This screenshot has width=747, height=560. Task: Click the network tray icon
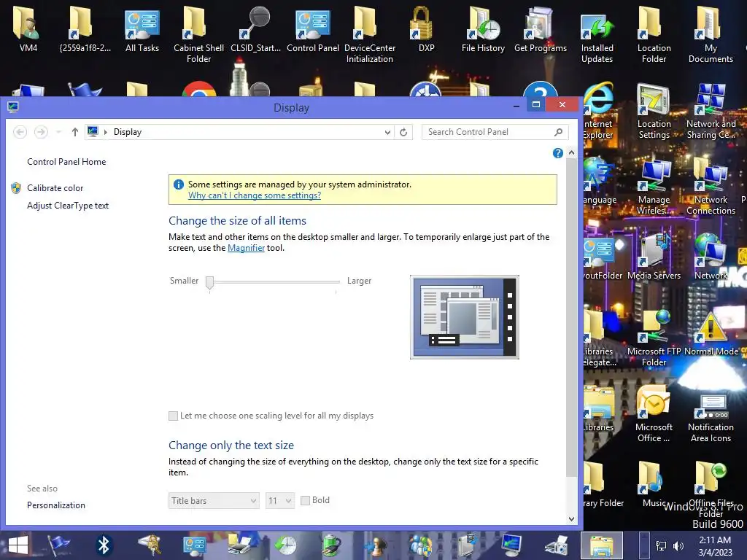coord(661,546)
